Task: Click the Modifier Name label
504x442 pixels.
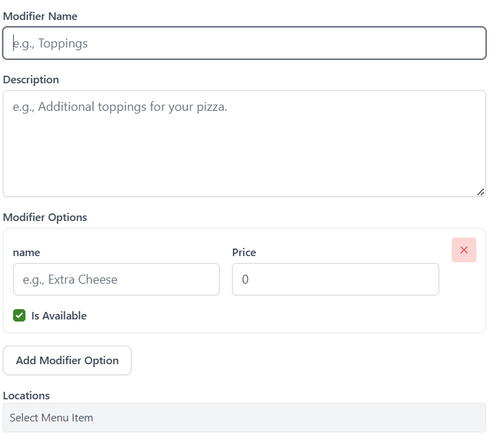Action: [40, 16]
